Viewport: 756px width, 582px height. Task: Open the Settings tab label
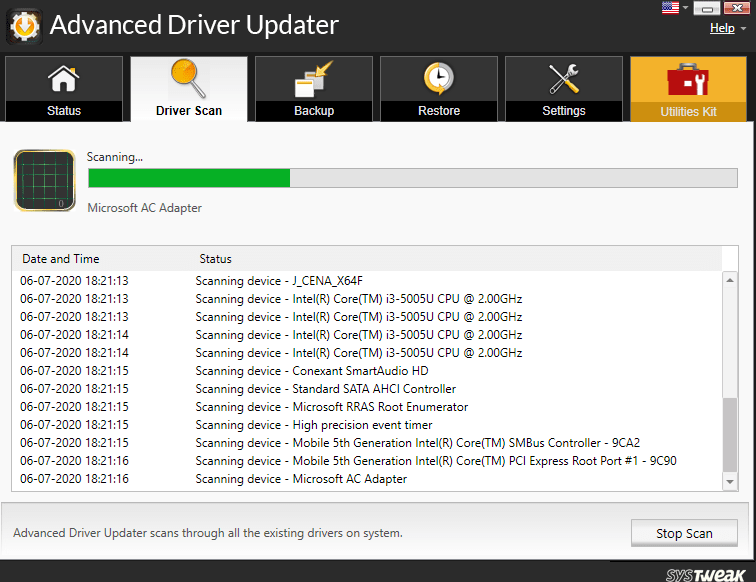(x=564, y=111)
